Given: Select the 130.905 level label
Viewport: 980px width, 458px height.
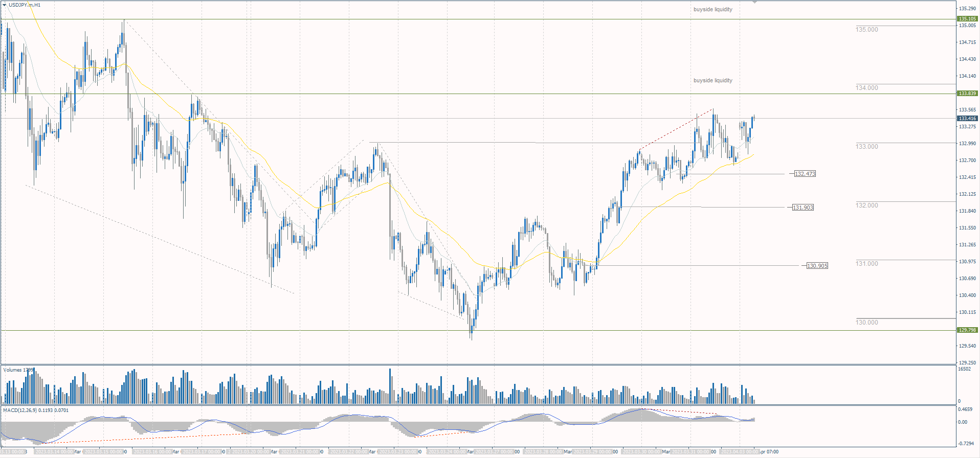Looking at the screenshot, I should coord(817,266).
